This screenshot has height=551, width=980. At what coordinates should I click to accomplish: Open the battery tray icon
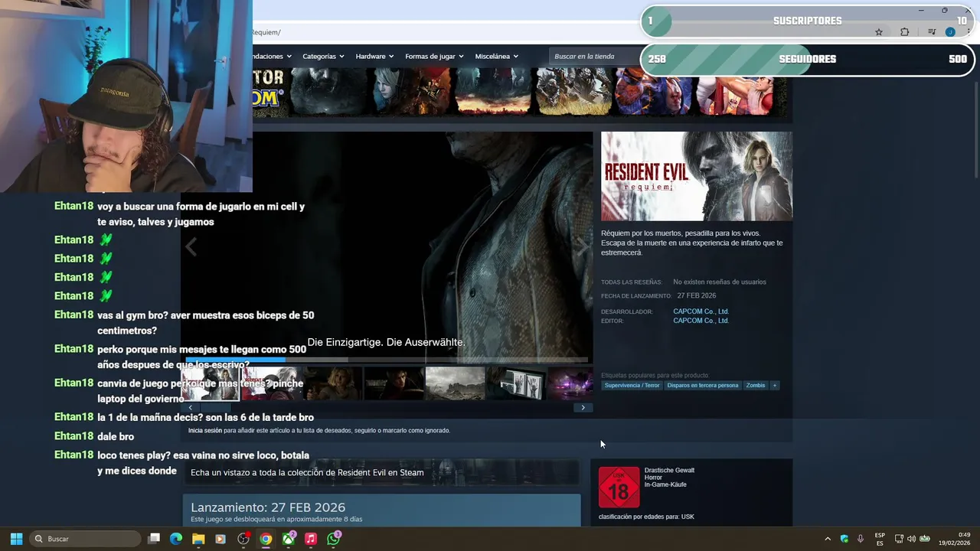coord(925,539)
